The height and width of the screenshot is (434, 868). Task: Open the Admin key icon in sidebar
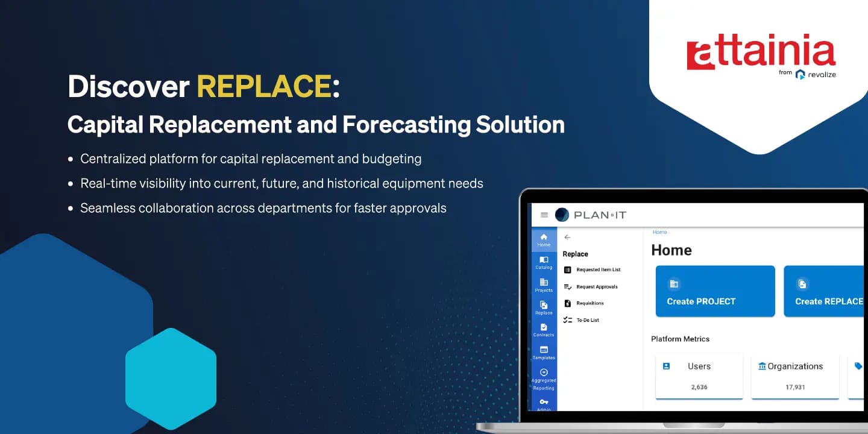[544, 402]
